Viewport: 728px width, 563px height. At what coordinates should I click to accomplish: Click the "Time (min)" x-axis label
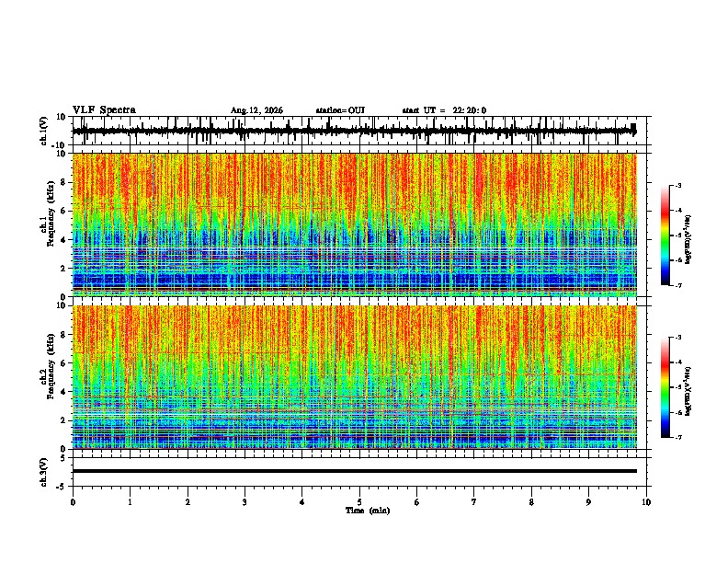(368, 511)
